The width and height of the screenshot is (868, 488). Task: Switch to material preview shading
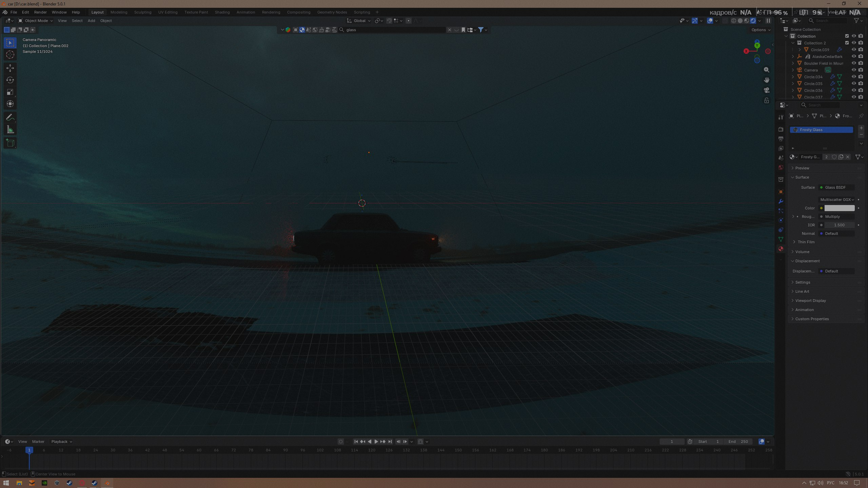(x=746, y=21)
